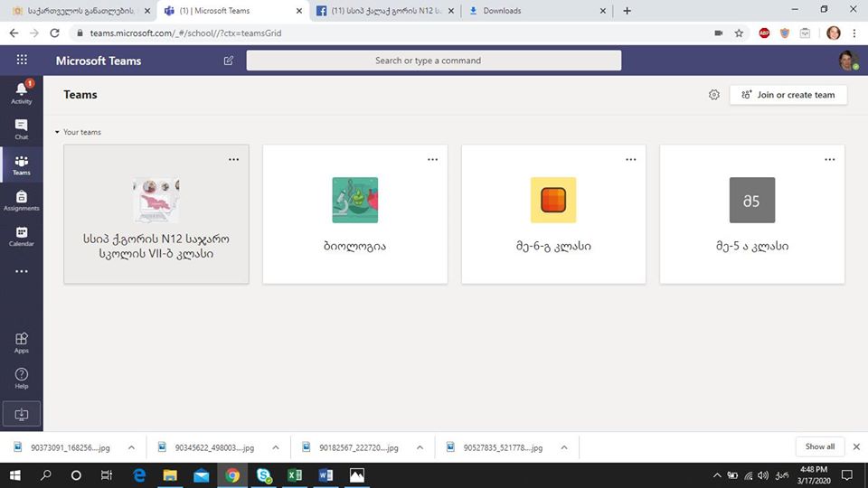Open the მე-6-გ კლასი team card
868x488 pixels.
pos(553,215)
